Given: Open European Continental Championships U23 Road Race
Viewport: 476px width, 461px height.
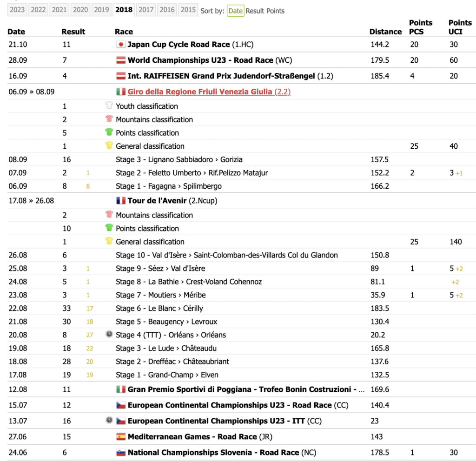Looking at the screenshot, I should click(238, 405).
